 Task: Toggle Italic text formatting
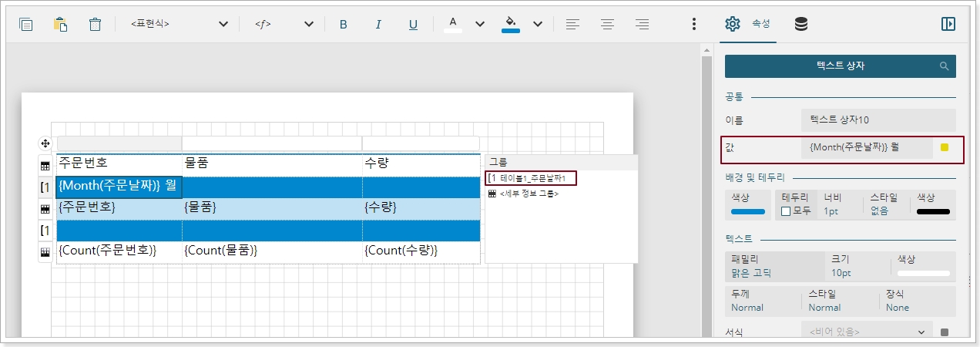pyautogui.click(x=378, y=24)
